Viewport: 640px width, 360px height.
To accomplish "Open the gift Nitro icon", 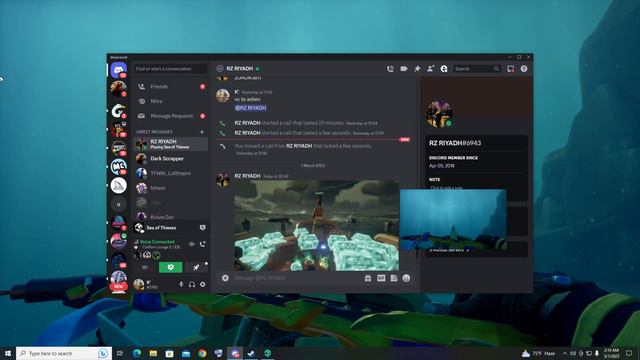I will tap(368, 278).
